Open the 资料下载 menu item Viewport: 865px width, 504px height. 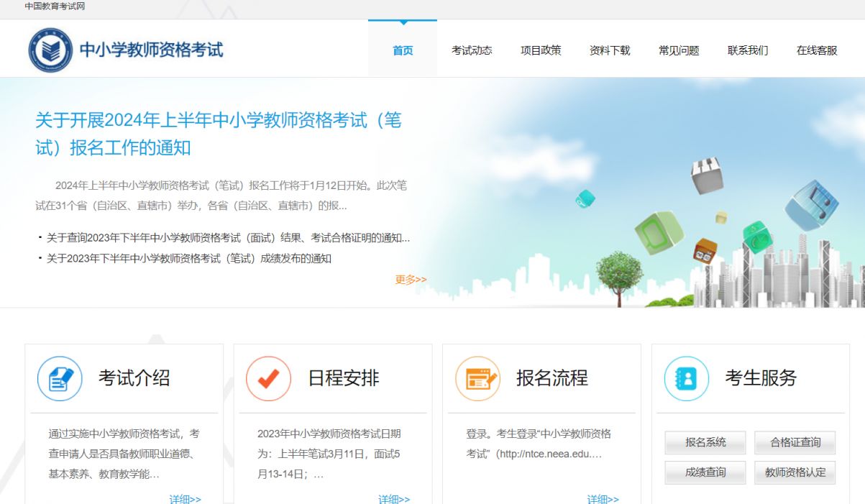(609, 50)
